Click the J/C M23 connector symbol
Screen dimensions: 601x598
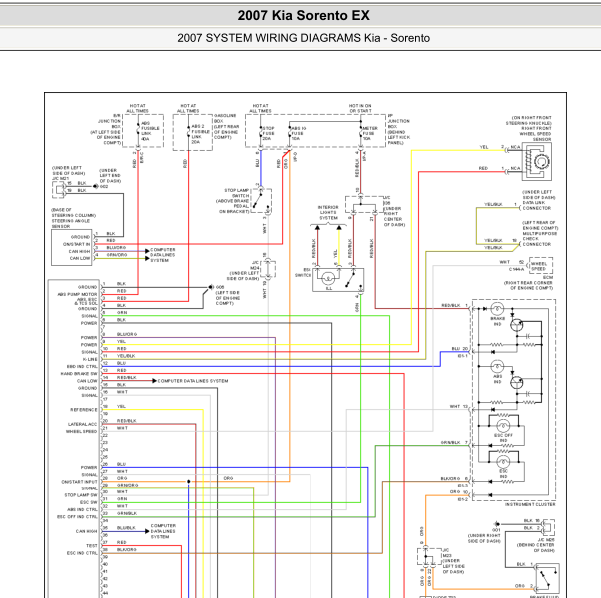click(429, 557)
